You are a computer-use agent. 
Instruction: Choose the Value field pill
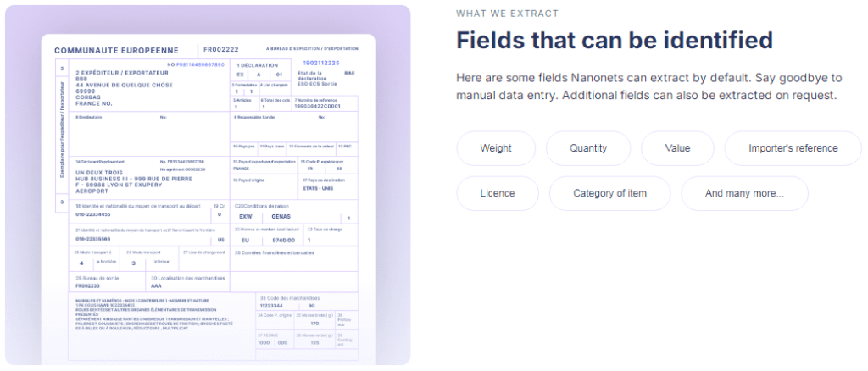[677, 148]
